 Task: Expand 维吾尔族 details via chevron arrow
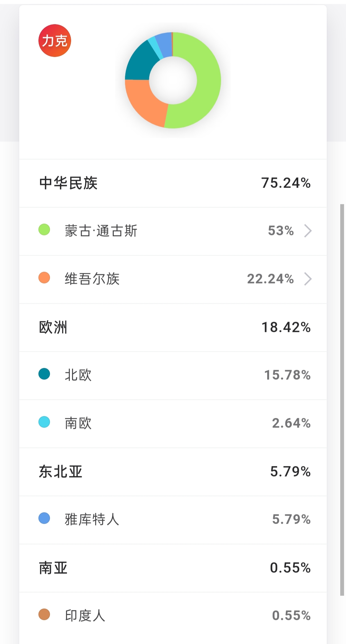click(308, 279)
